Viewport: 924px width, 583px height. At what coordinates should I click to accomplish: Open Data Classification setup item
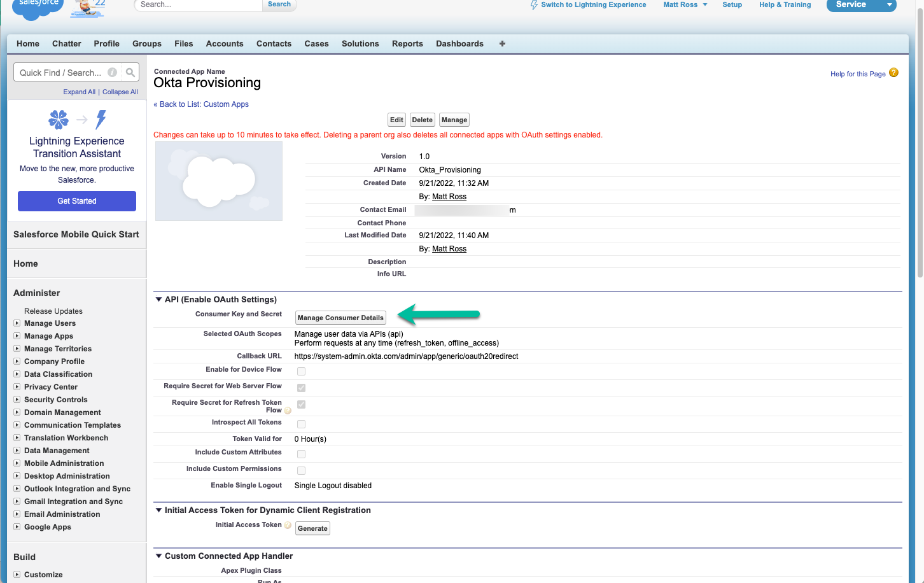click(x=58, y=374)
